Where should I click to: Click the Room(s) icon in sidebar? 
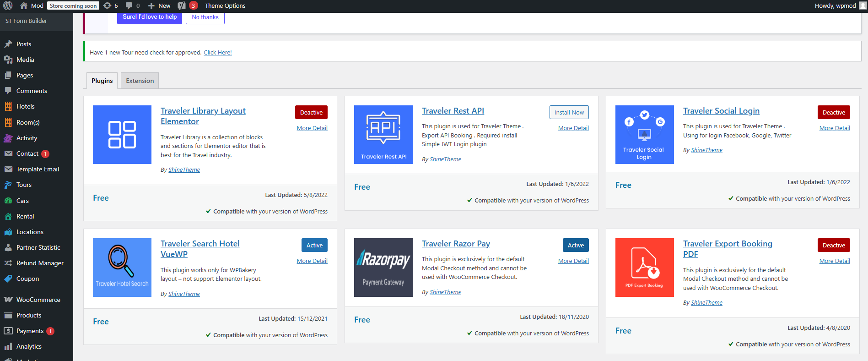[8, 122]
